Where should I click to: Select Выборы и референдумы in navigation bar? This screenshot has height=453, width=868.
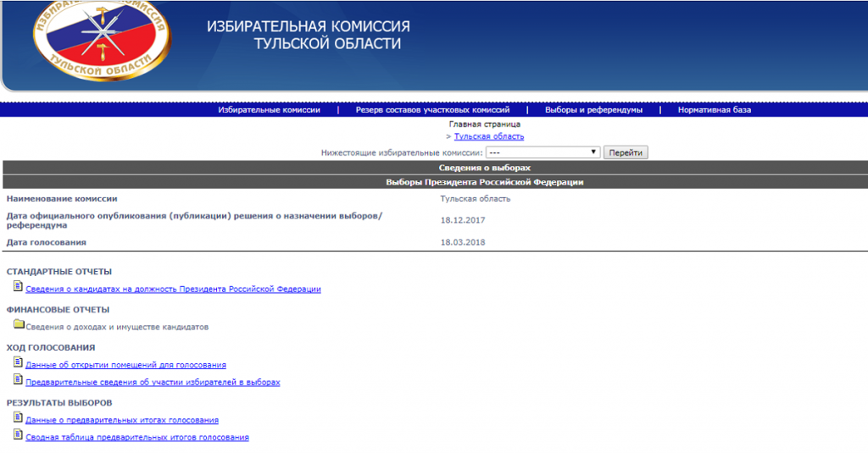tap(593, 110)
